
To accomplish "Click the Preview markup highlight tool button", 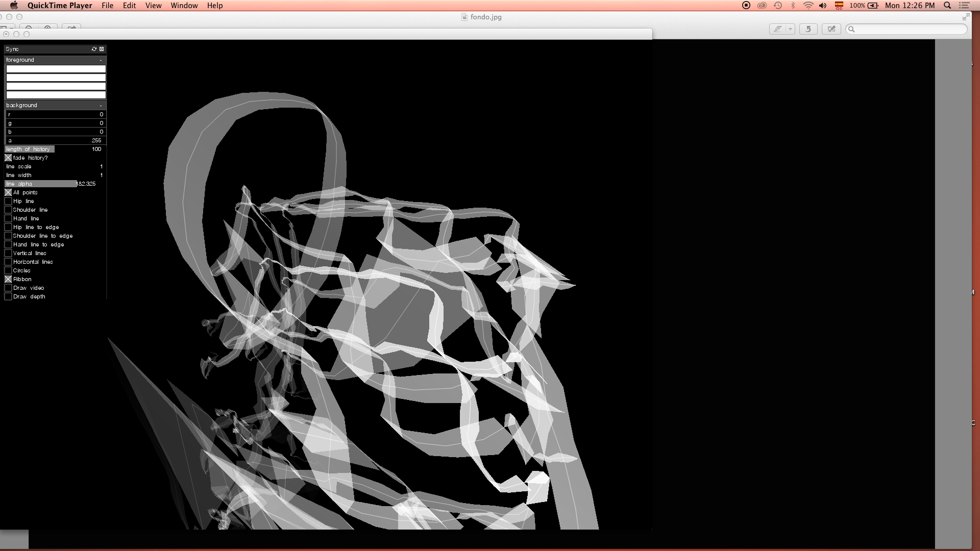I will tap(777, 29).
